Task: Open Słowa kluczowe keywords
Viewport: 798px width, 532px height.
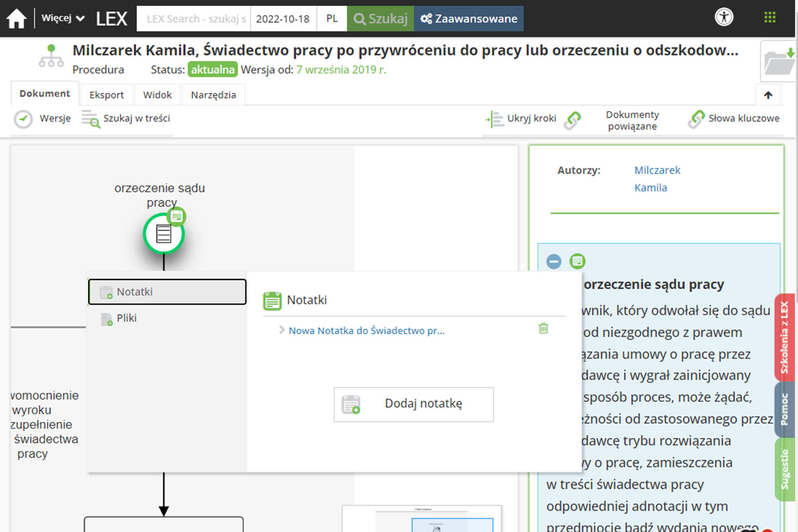Action: coord(743,118)
